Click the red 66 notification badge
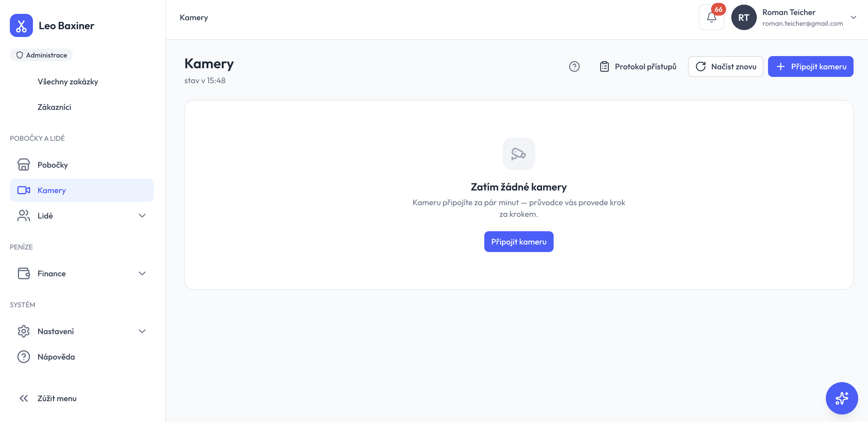The width and height of the screenshot is (868, 422). (718, 10)
